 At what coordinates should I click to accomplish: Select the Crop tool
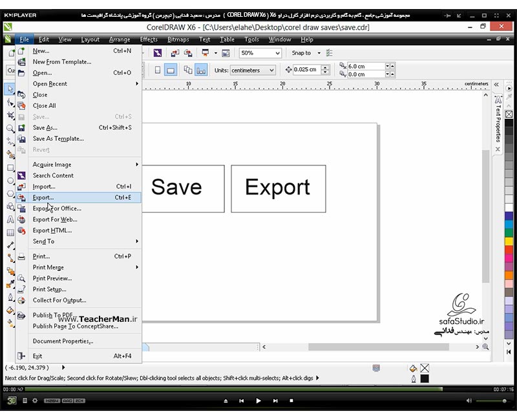tap(10, 116)
